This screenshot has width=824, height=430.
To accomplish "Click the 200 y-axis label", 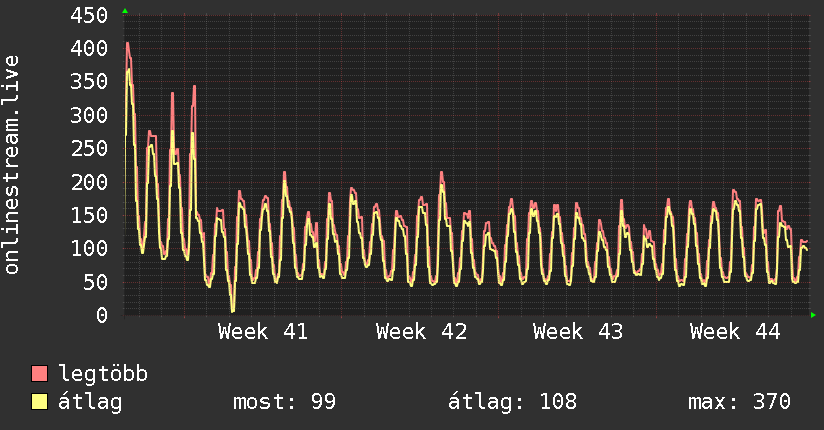I will (x=89, y=182).
